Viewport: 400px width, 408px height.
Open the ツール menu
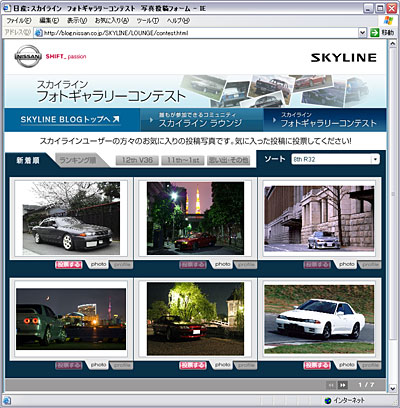point(148,21)
